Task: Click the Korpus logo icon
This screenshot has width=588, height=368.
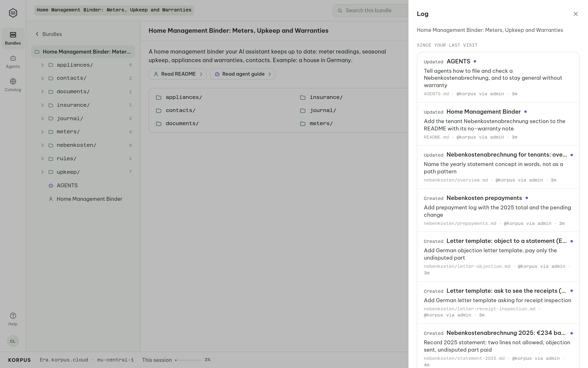Action: coord(13,13)
